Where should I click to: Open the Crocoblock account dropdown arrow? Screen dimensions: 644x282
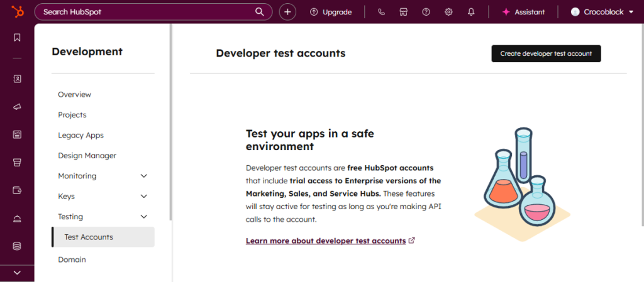point(631,13)
